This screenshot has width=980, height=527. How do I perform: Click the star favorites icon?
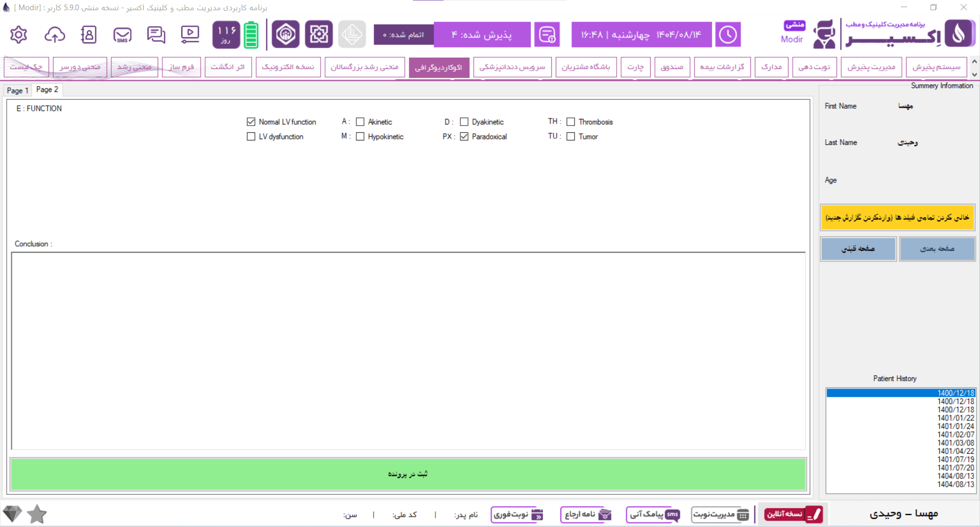pyautogui.click(x=37, y=514)
